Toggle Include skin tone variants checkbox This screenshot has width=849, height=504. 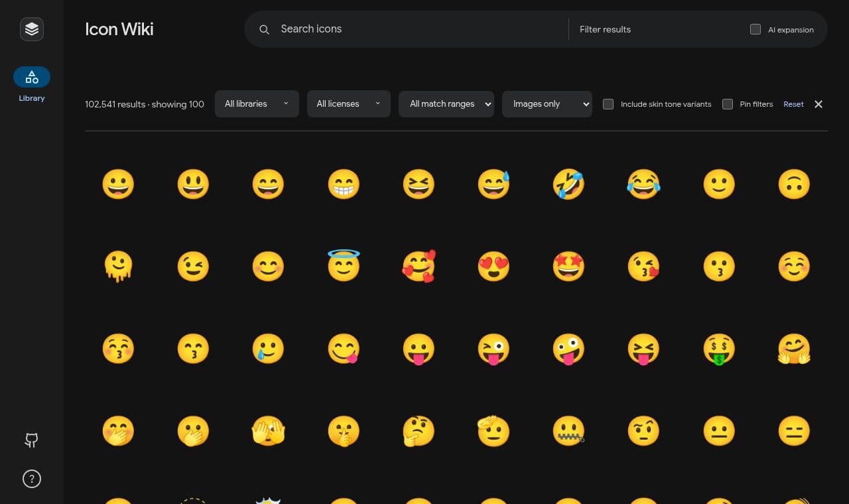608,104
